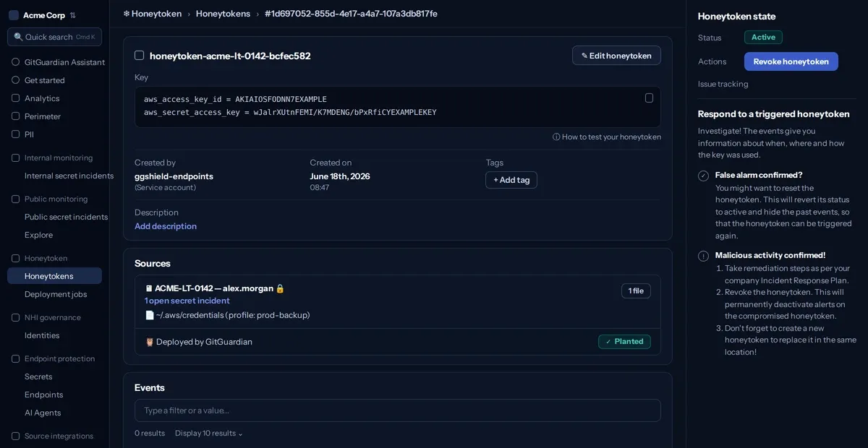
Task: Click the NHI governance section icon
Action: [16, 317]
